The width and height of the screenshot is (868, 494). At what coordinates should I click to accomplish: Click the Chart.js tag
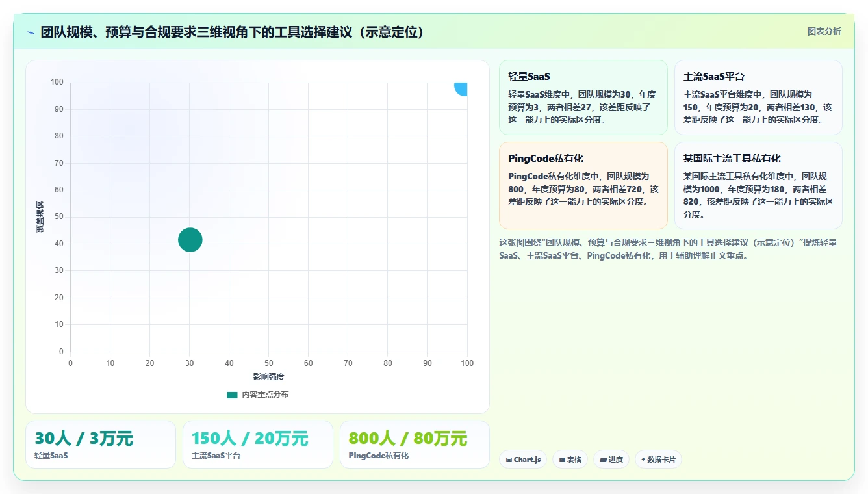coord(523,460)
